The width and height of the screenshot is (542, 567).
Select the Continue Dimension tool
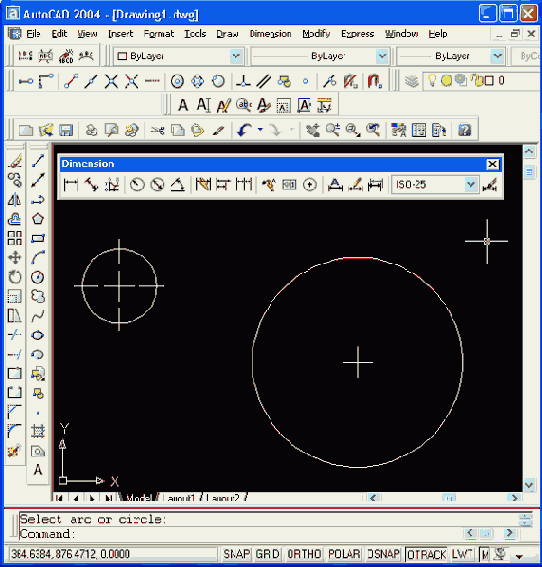[x=244, y=185]
